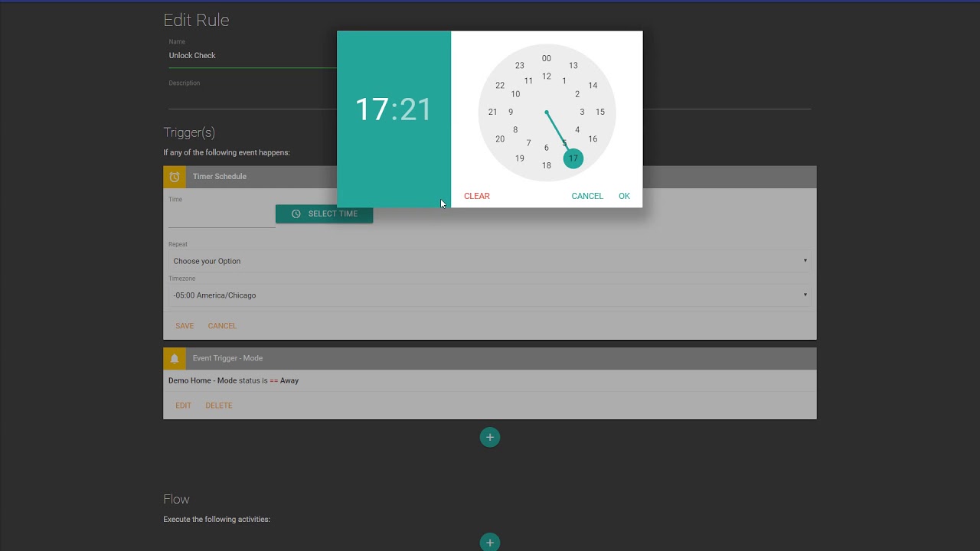Screen dimensions: 980x551
Task: Click the 'Timer Schedule' header text
Action: click(220, 177)
